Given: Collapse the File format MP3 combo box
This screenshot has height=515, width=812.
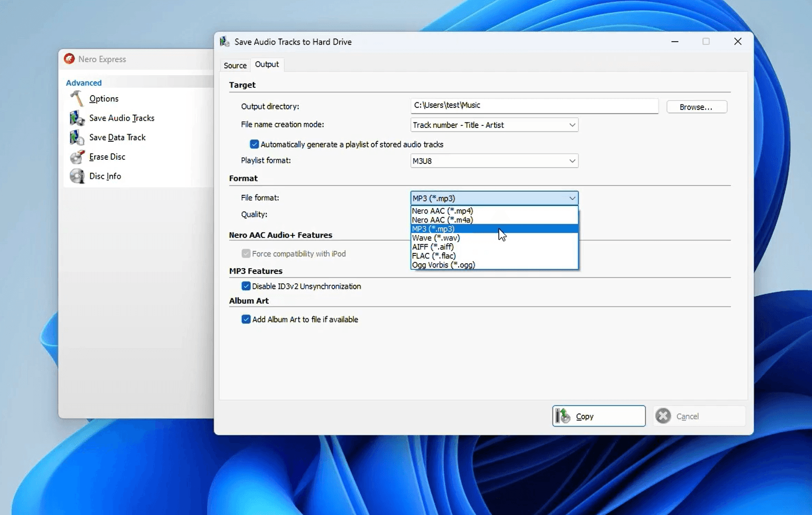Looking at the screenshot, I should coord(494,198).
